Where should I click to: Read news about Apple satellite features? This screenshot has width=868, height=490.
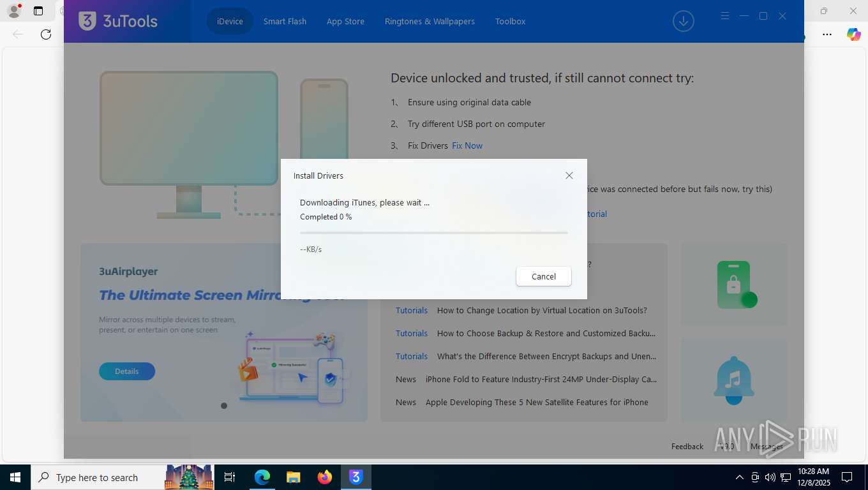(537, 402)
